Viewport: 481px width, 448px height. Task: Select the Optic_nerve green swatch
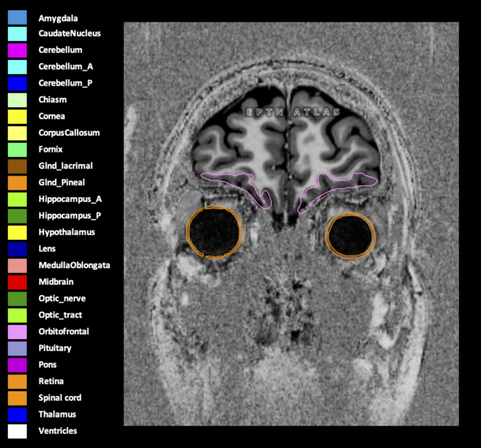[x=17, y=299]
